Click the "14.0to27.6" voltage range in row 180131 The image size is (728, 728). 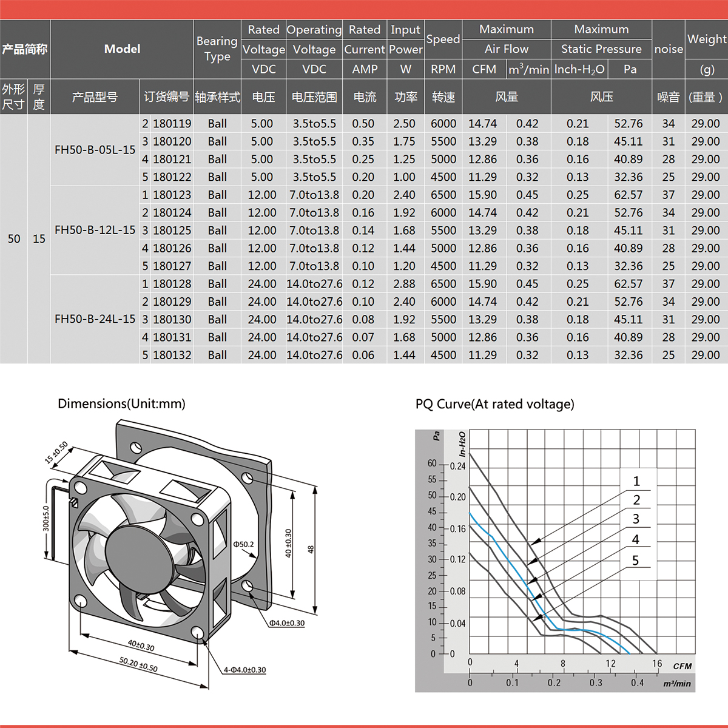coord(314,337)
